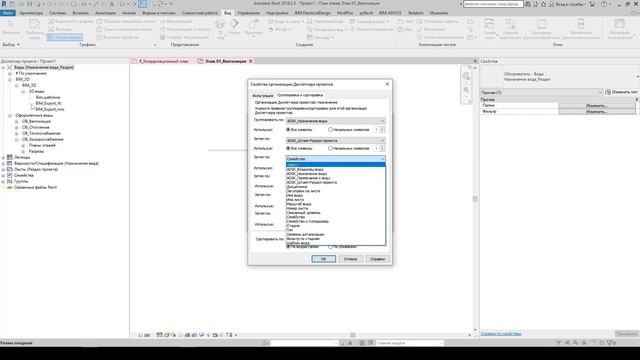Close the Этаж 01_Вентиляция view tab

(251, 61)
